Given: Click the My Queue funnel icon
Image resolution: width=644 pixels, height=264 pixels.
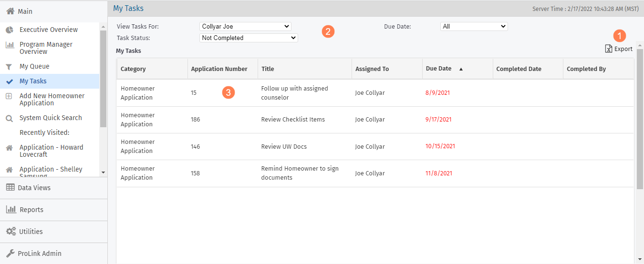Looking at the screenshot, I should [x=9, y=67].
